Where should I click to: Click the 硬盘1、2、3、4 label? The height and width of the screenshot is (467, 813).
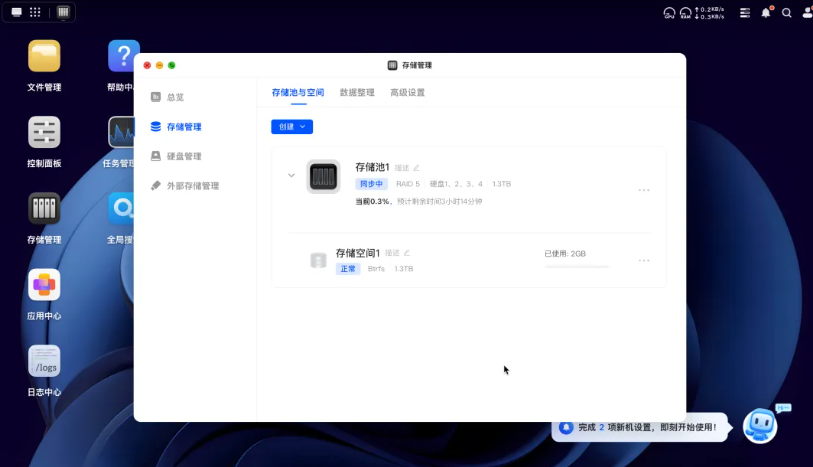pyautogui.click(x=456, y=184)
